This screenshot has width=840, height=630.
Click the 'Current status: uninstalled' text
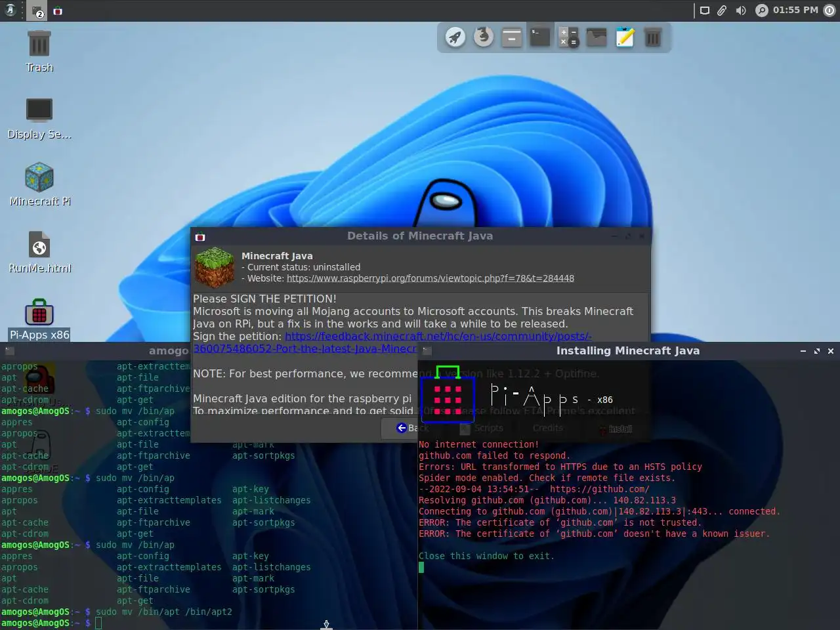301,267
